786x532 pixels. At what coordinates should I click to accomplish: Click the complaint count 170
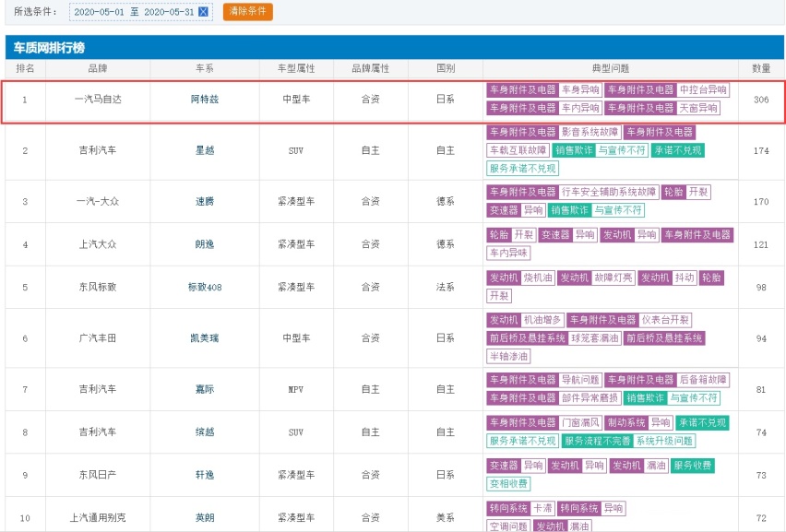coord(761,202)
